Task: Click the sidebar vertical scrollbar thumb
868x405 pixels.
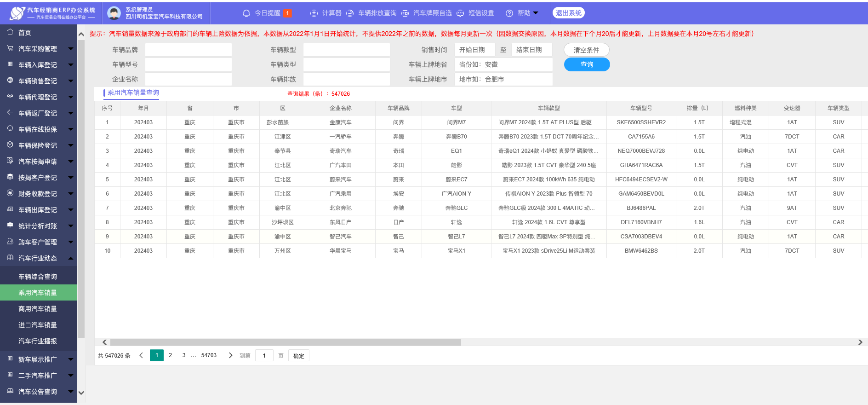Action: 81,189
